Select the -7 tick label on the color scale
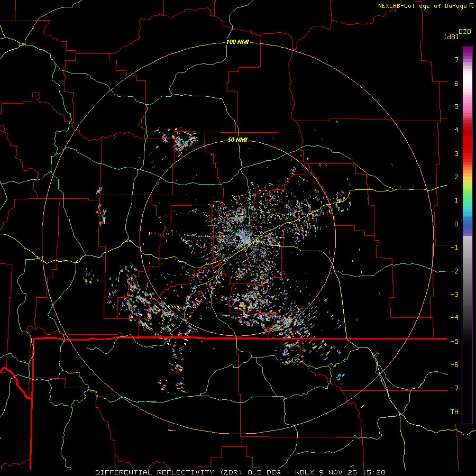The width and height of the screenshot is (476, 476). [454, 388]
